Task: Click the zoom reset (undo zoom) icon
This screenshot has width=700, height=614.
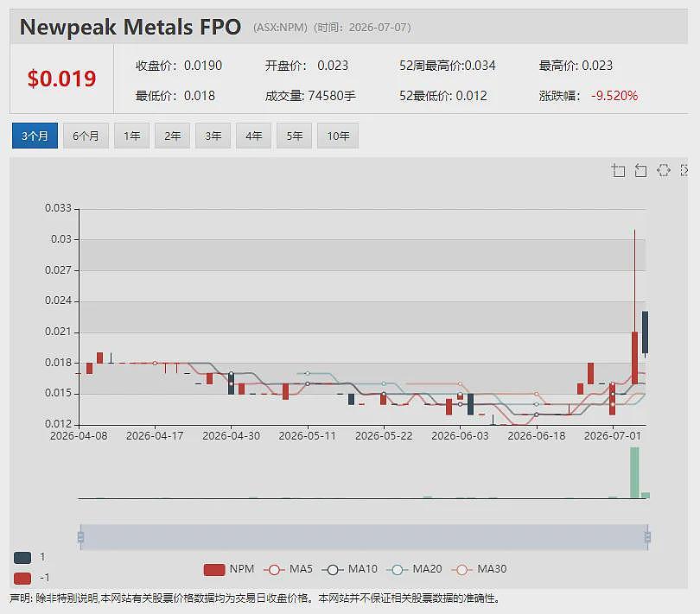Action: tap(640, 170)
